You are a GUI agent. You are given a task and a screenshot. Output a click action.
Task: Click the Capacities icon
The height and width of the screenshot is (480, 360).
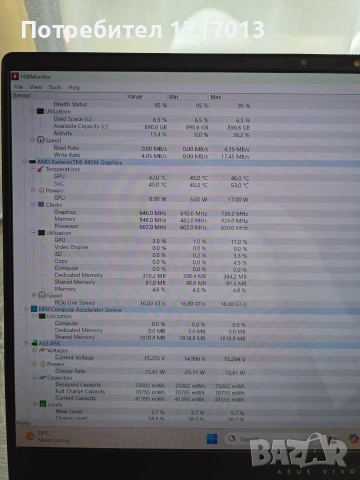[x=42, y=377]
